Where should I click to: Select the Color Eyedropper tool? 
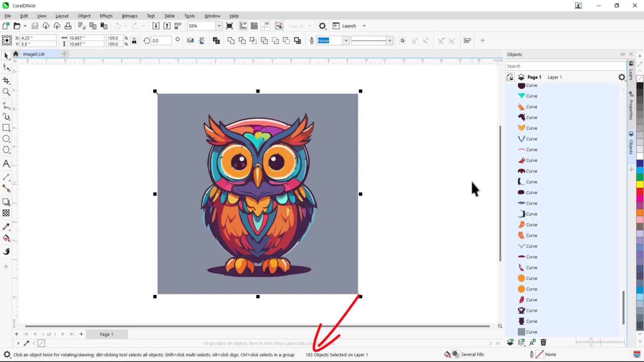click(6, 227)
